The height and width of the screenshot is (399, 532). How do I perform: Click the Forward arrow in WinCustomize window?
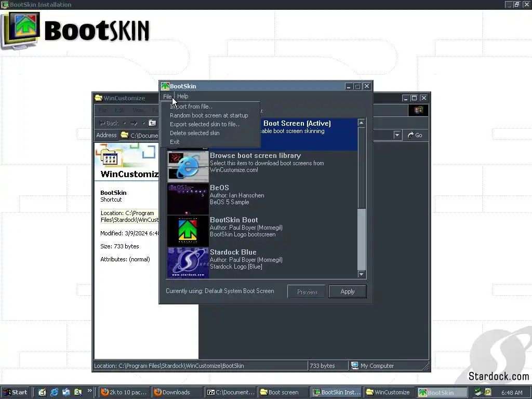click(134, 123)
